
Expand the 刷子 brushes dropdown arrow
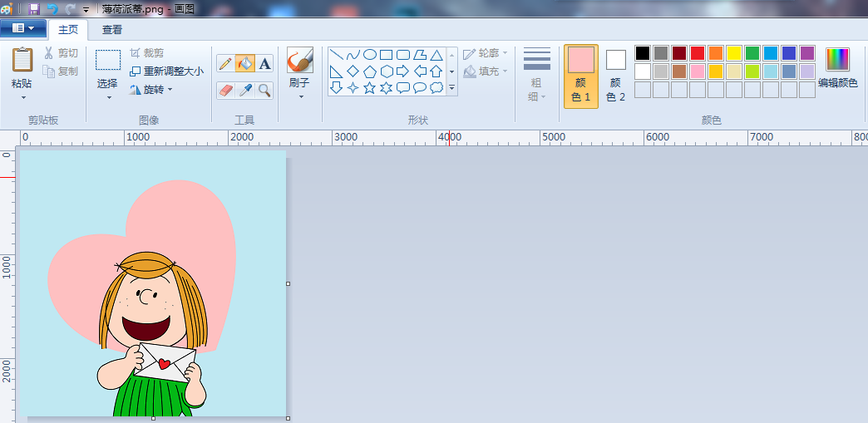coord(301,97)
